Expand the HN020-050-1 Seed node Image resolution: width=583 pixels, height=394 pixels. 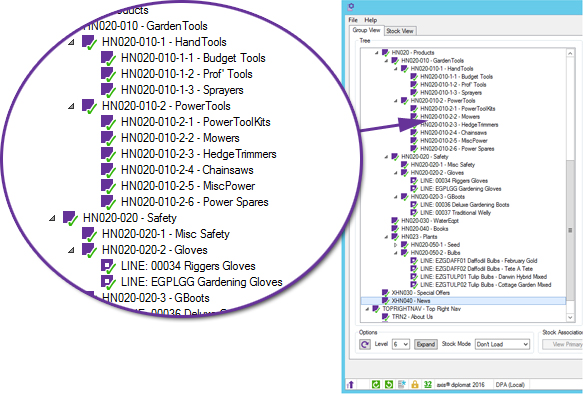point(396,245)
